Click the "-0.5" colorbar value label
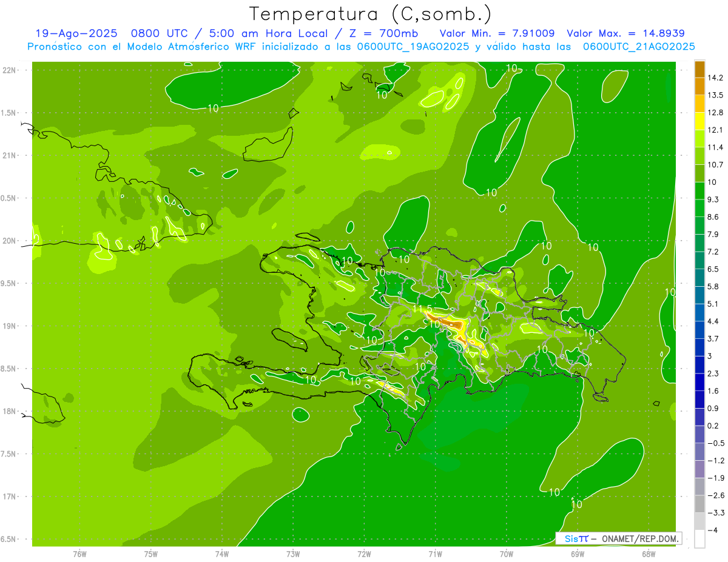This screenshot has width=728, height=562. pos(716,443)
